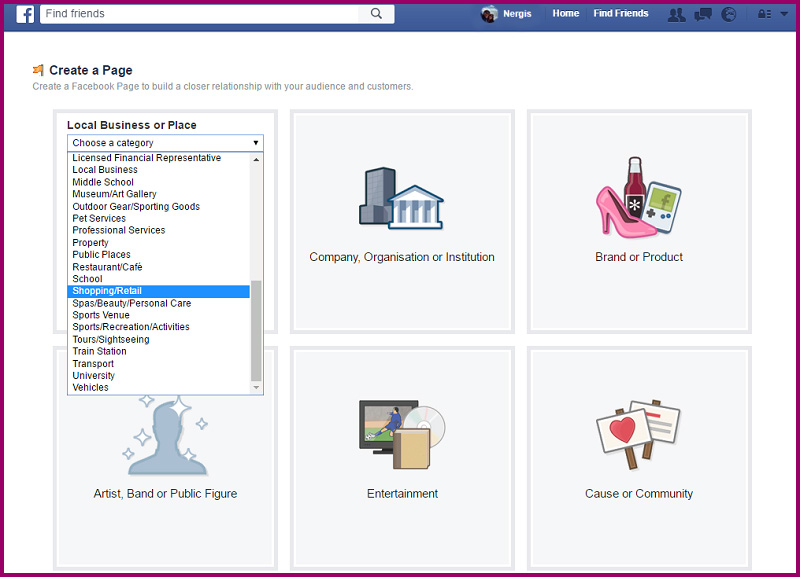Choose Tours/Sightseeing category

[x=159, y=339]
